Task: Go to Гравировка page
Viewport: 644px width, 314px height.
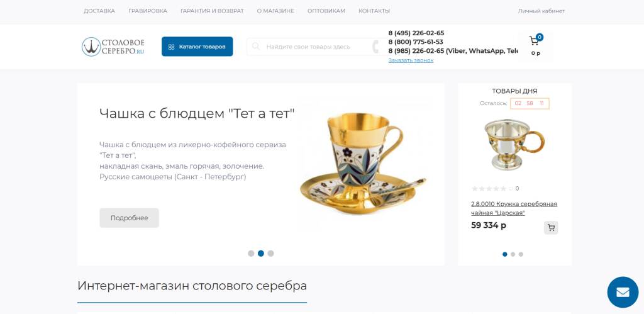Action: pyautogui.click(x=148, y=11)
